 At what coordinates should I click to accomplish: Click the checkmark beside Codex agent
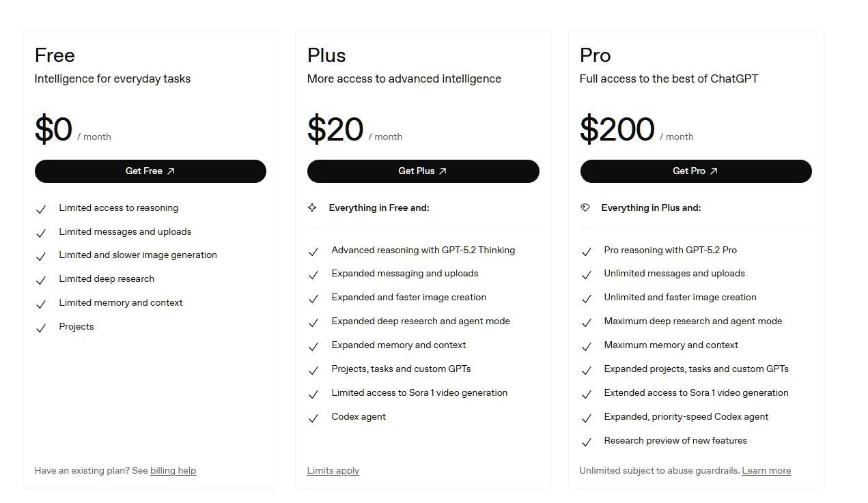click(x=314, y=418)
